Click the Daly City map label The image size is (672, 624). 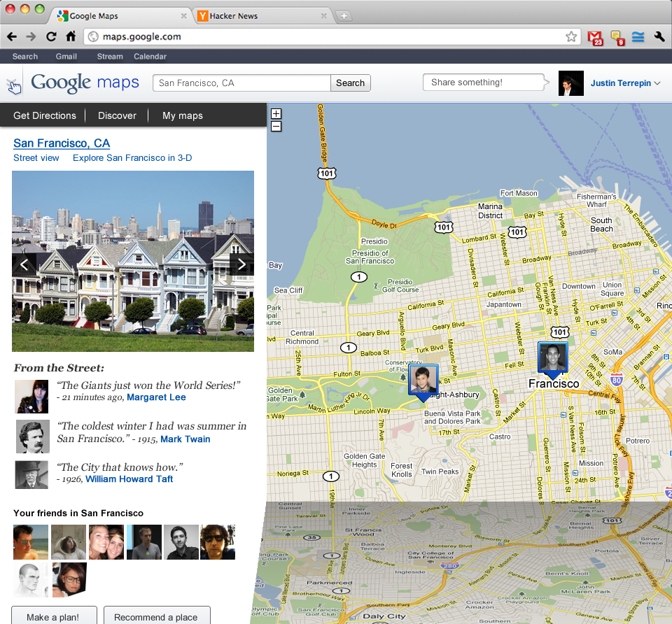pos(384,616)
